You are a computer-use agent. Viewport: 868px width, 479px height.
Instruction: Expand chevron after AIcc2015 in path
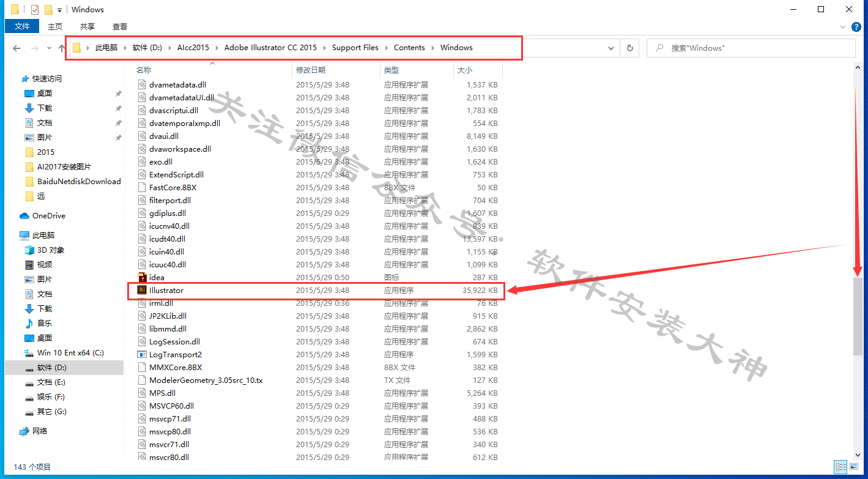(x=217, y=48)
